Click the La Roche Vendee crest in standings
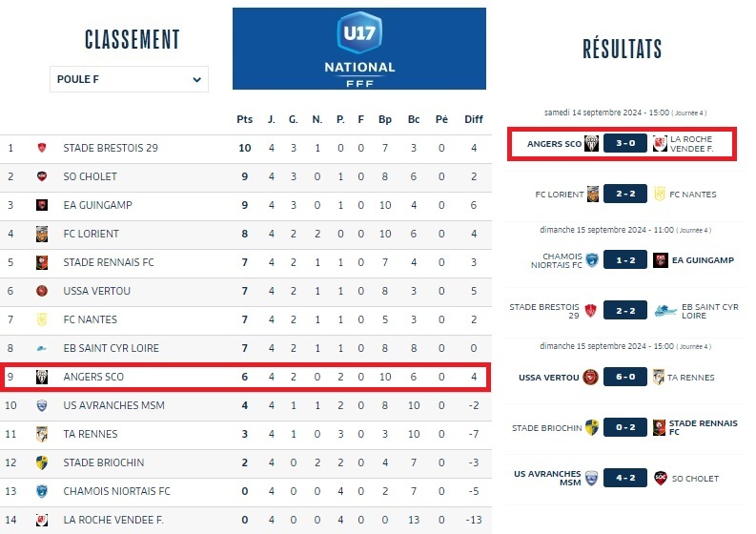This screenshot has width=756, height=534. (42, 520)
